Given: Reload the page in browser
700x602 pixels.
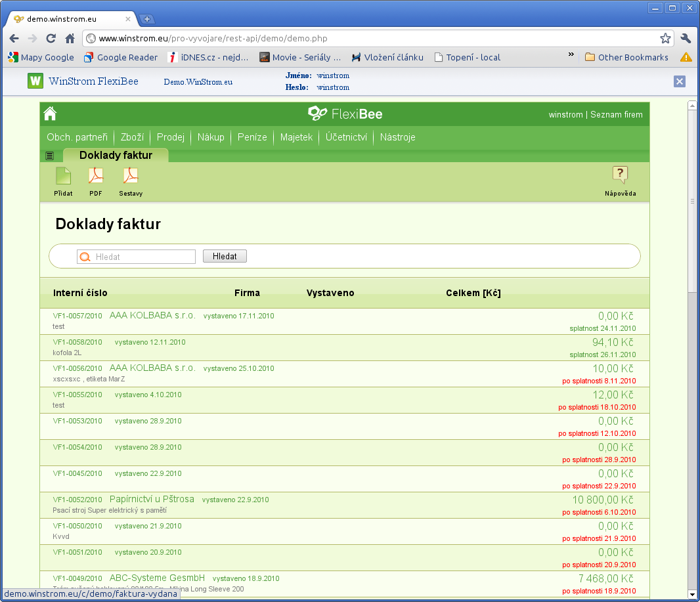Looking at the screenshot, I should click(x=51, y=38).
